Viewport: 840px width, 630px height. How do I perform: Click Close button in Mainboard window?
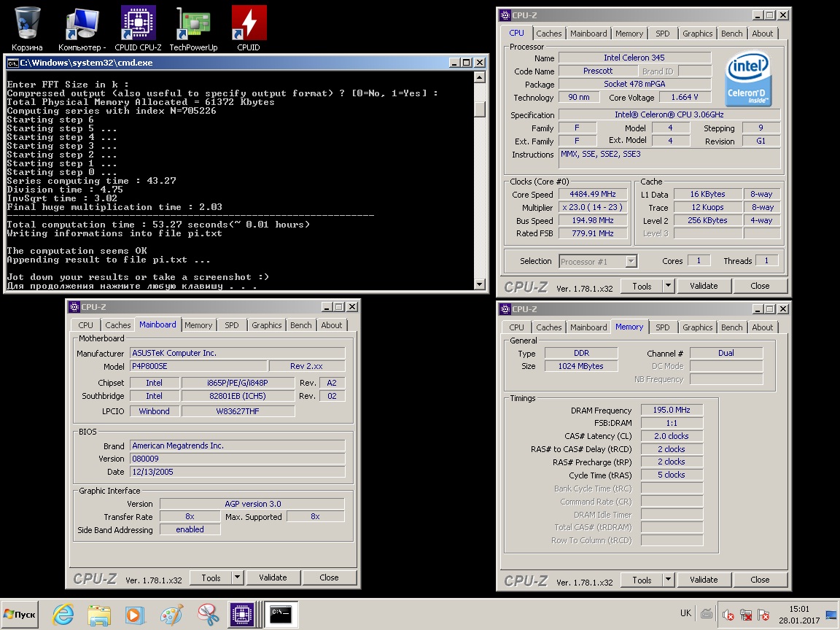click(x=329, y=577)
